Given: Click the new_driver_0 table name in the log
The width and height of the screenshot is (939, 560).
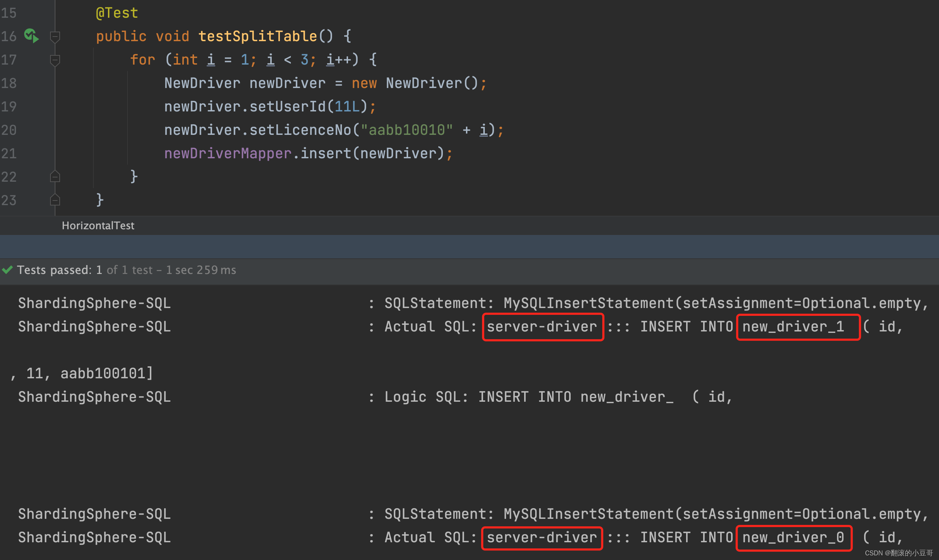Looking at the screenshot, I should (x=793, y=538).
